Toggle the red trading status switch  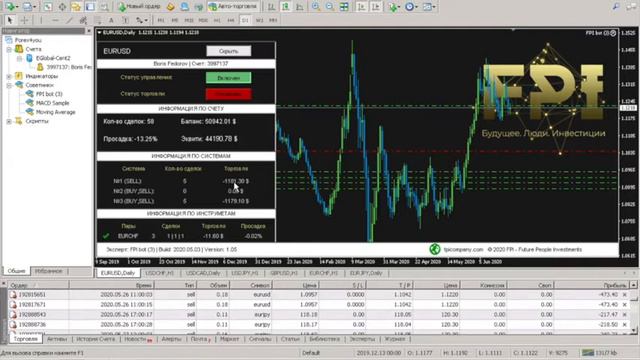(229, 94)
